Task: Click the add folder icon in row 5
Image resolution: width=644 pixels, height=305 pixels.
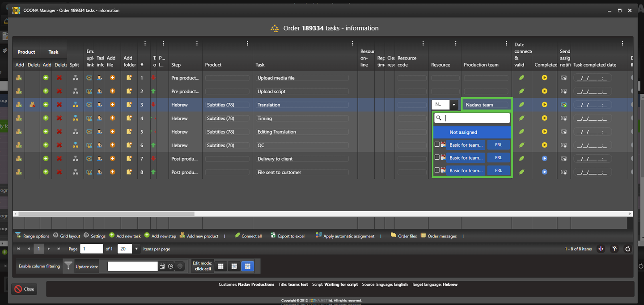Action: (129, 132)
